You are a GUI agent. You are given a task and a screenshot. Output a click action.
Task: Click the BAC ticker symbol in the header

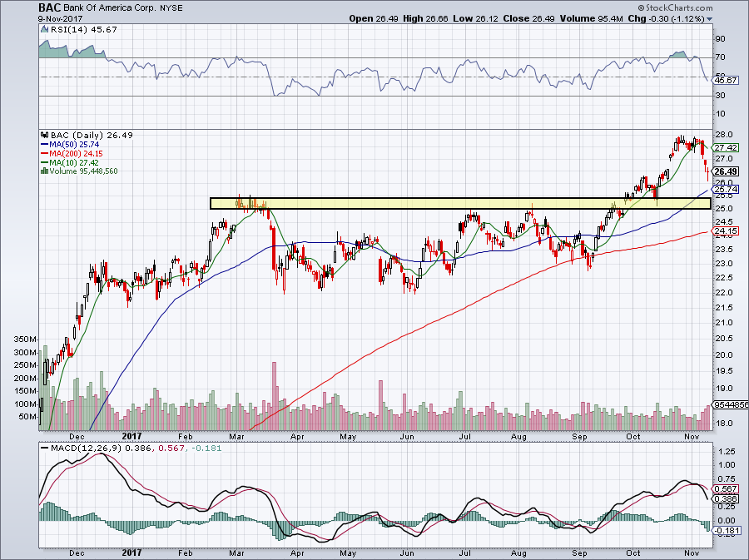tap(50, 7)
